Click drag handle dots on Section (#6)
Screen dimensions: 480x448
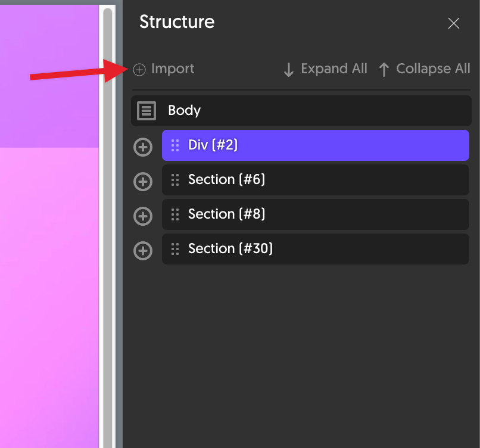(175, 180)
